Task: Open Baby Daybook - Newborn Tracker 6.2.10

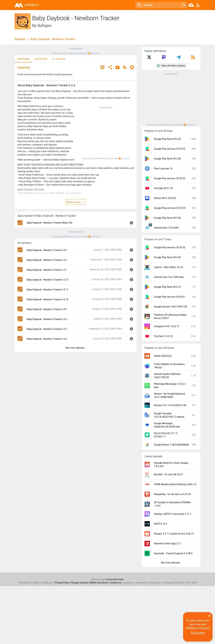Action: point(48,299)
